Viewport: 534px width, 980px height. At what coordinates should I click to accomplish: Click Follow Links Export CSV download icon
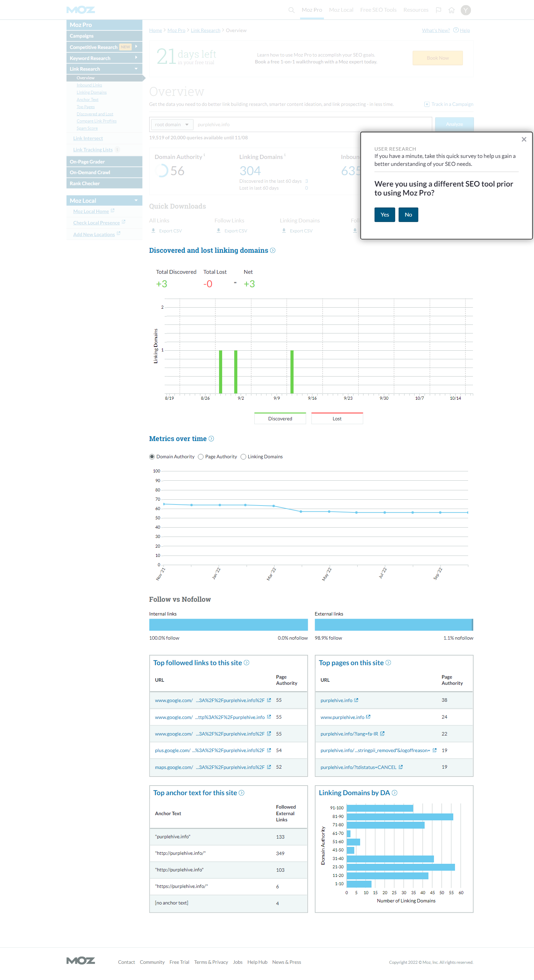[x=218, y=231]
